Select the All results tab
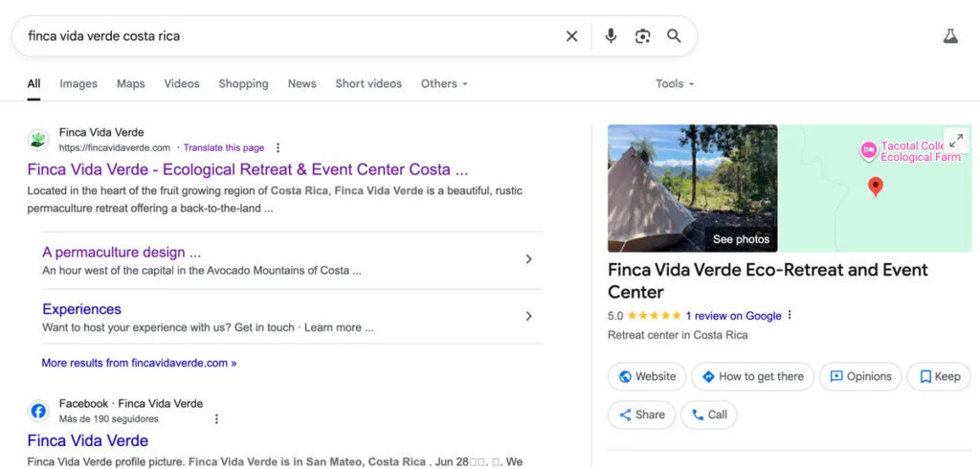This screenshot has width=980, height=469. click(33, 84)
